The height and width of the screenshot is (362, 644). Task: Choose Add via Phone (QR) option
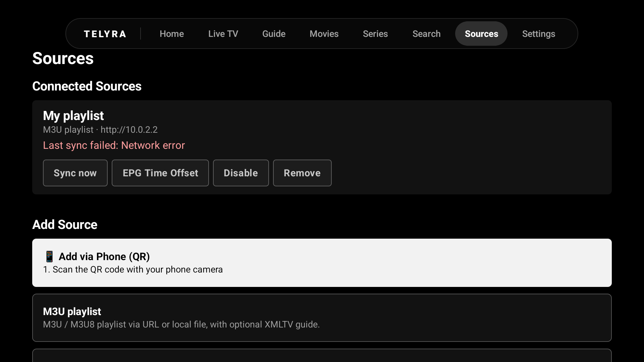322,263
